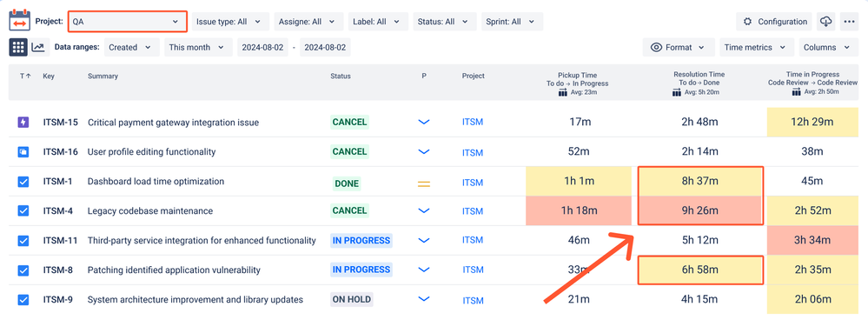This screenshot has width=868, height=320.
Task: Click the ITSM-15 lightning issue type icon
Action: point(23,122)
